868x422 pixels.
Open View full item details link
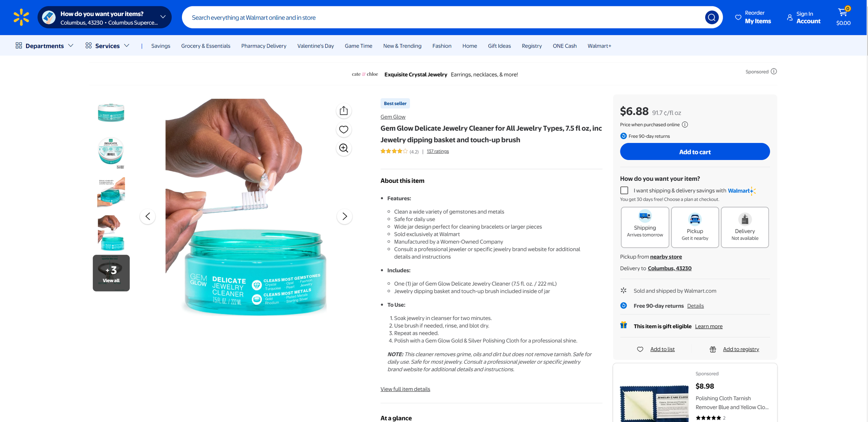(x=405, y=389)
